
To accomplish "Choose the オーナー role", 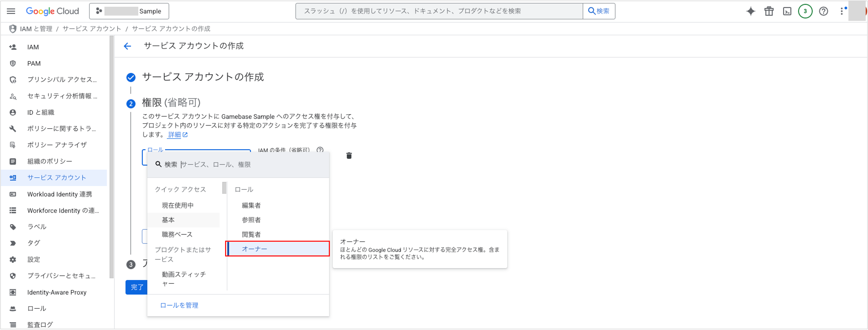I will [x=278, y=249].
